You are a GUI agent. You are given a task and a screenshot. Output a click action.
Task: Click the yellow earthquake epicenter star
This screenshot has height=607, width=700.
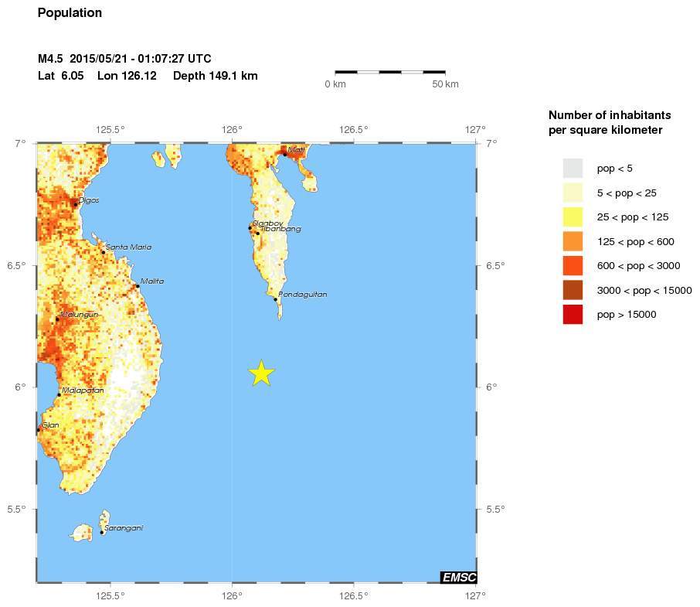262,373
